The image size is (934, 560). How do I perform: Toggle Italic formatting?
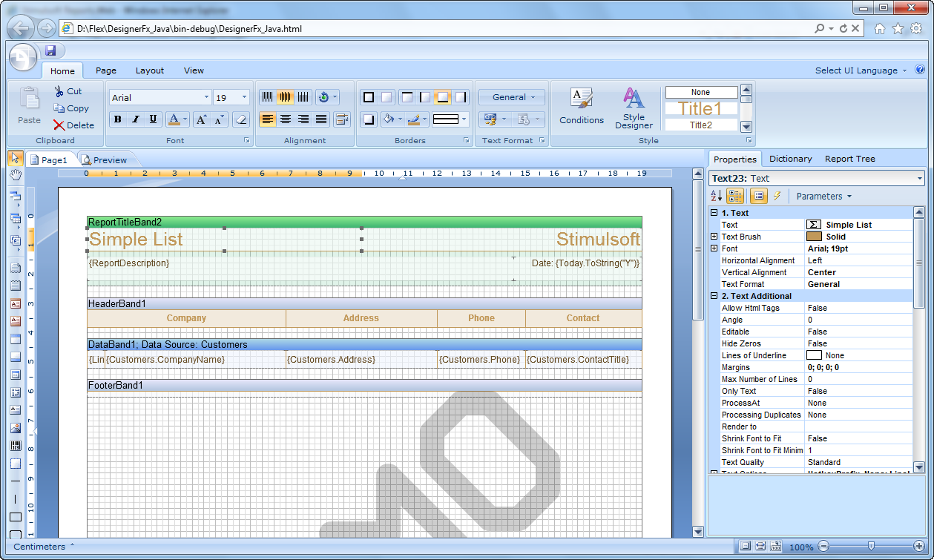pos(135,119)
